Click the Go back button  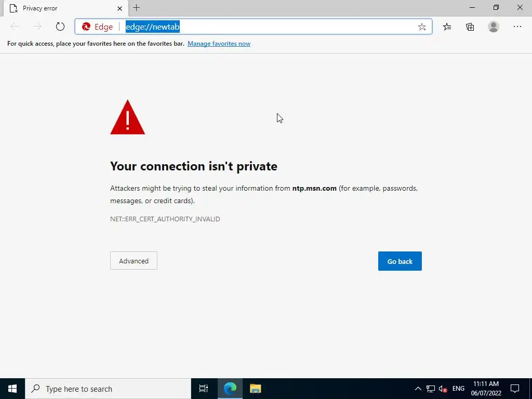pos(400,261)
